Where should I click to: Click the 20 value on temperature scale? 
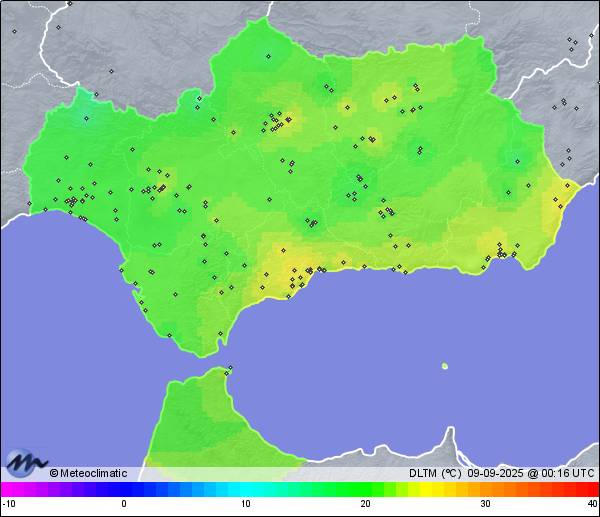[365, 504]
